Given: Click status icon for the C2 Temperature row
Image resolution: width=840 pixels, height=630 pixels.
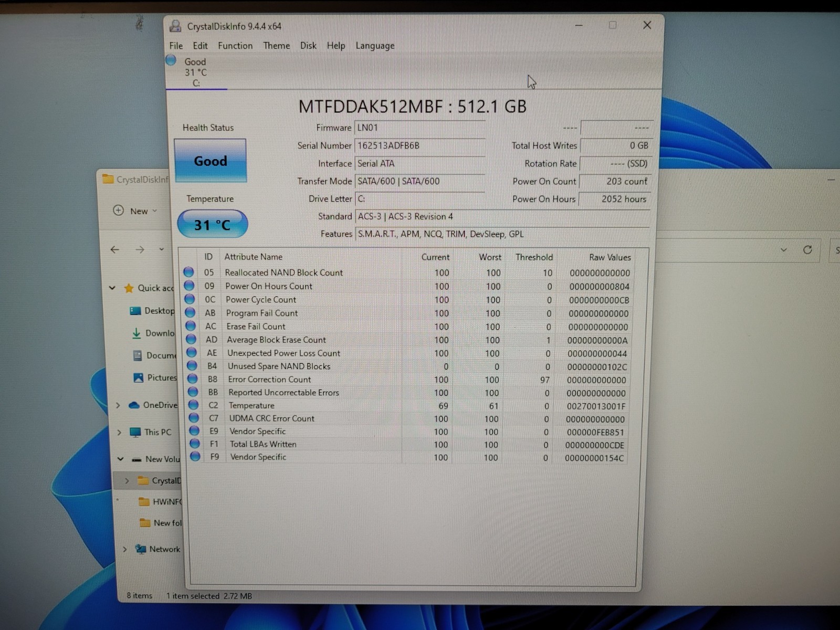Looking at the screenshot, I should click(x=194, y=405).
